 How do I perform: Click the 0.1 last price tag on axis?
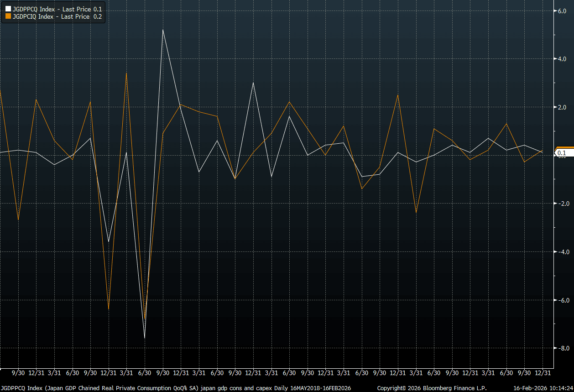[x=562, y=153]
